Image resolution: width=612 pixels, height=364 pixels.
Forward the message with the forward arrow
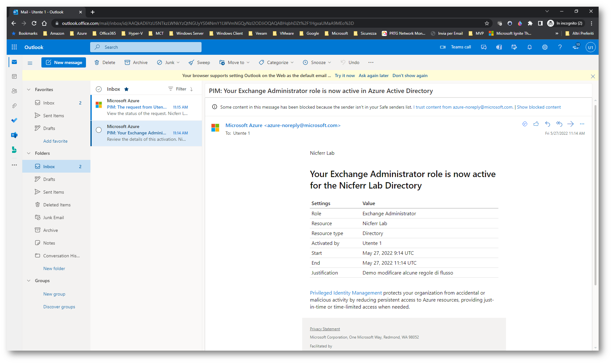pyautogui.click(x=571, y=124)
